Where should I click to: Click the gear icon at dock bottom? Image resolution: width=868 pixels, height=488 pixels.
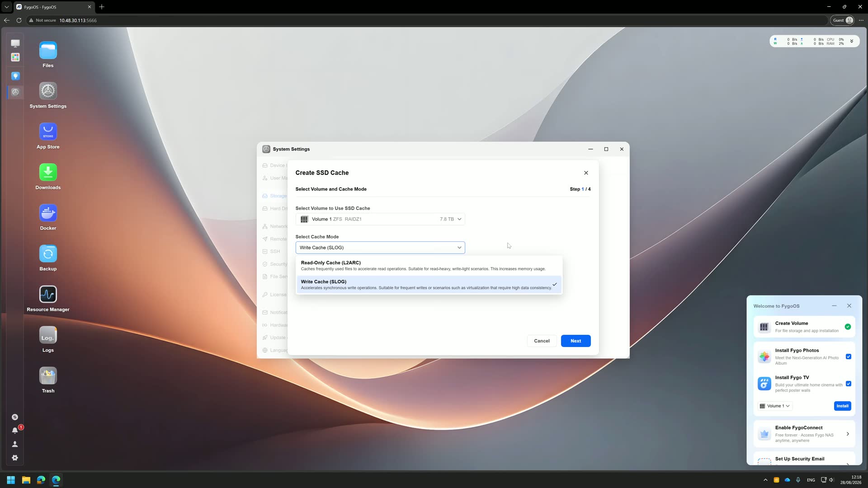click(15, 458)
